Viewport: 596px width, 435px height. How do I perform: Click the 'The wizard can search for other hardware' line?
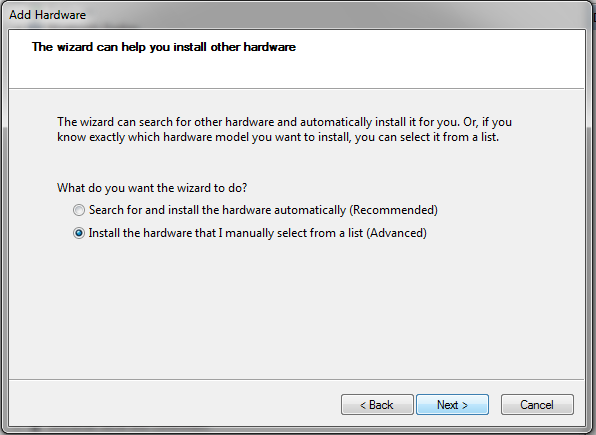tap(284, 122)
